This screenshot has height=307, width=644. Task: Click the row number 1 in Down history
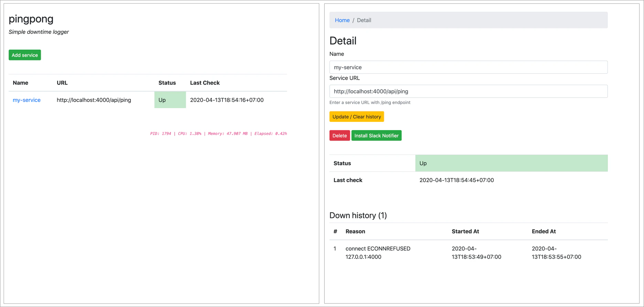[335, 248]
